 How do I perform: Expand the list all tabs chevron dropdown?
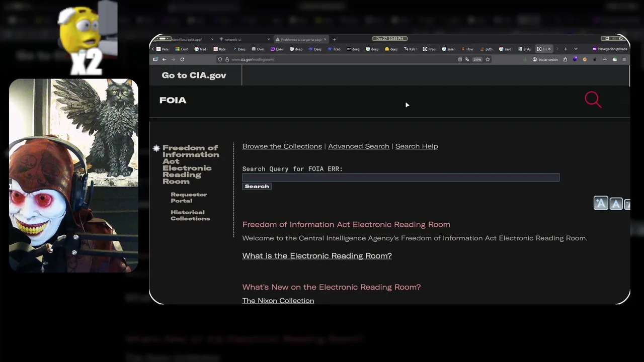click(x=576, y=49)
